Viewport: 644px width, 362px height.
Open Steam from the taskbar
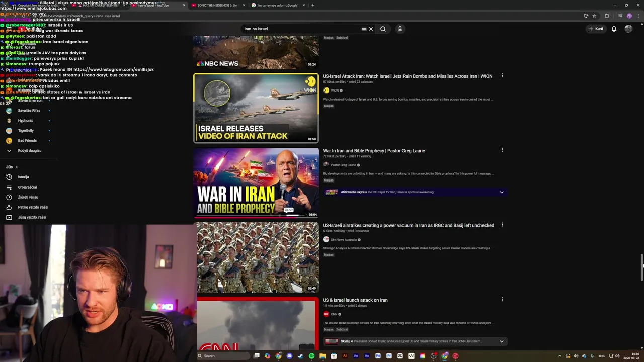[300, 356]
